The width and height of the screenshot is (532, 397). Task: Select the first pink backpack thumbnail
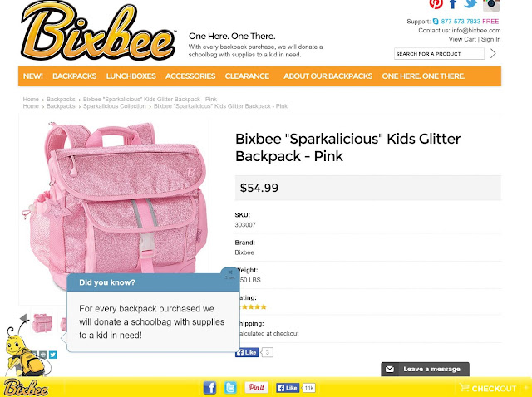(x=42, y=323)
